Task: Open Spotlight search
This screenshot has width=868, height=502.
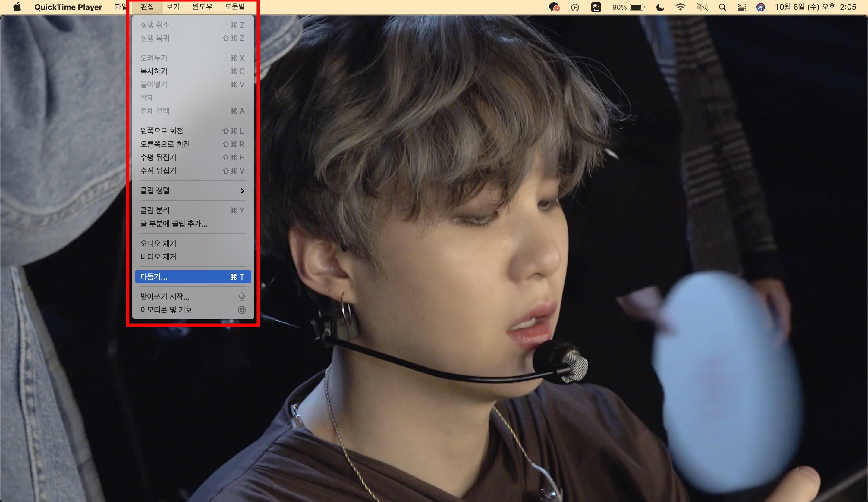Action: click(x=722, y=7)
